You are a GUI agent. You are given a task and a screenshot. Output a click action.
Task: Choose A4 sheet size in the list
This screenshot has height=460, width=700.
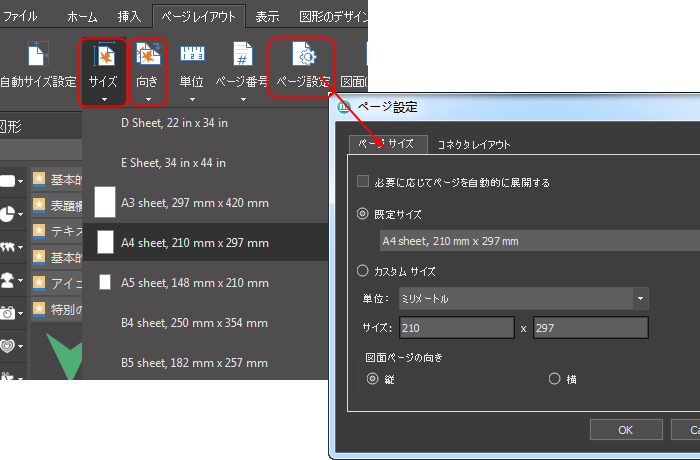[x=205, y=243]
